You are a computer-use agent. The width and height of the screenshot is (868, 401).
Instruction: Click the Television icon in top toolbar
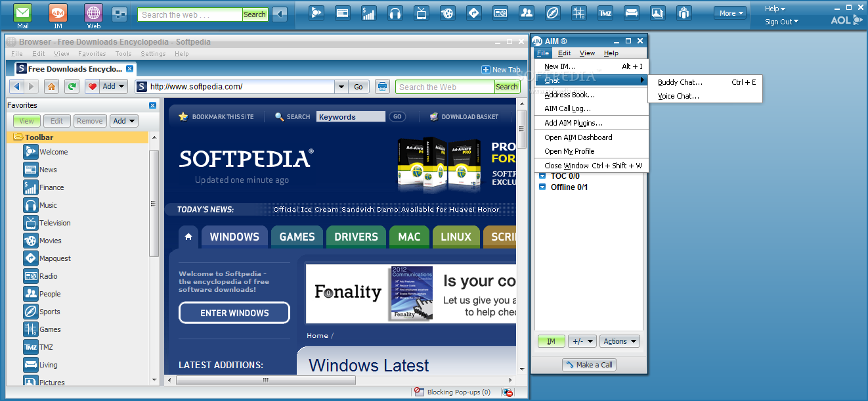(422, 12)
